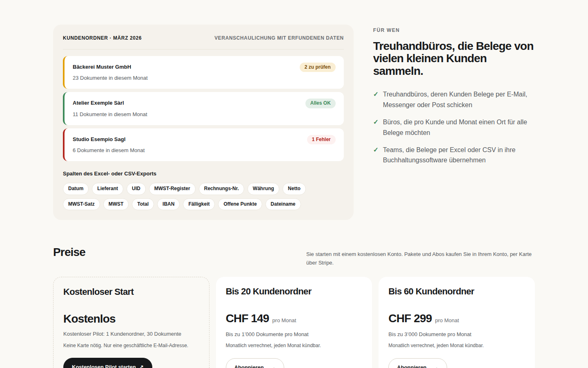Click '23 Dokumente in diesem Monat' text
Image resolution: width=588 pixels, height=368 pixels.
110,78
